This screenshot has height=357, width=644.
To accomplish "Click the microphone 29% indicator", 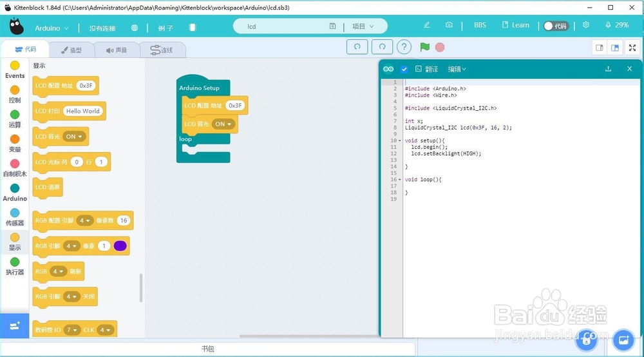I will coord(617,25).
